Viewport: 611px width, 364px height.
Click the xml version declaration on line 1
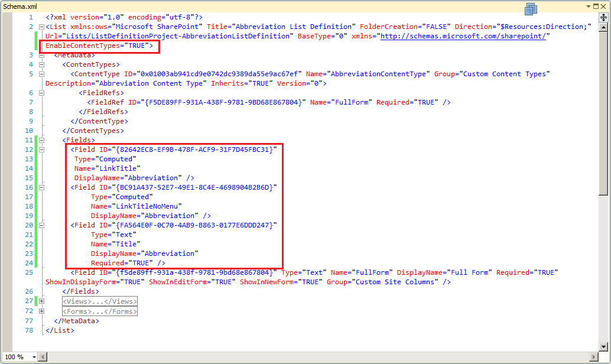124,17
